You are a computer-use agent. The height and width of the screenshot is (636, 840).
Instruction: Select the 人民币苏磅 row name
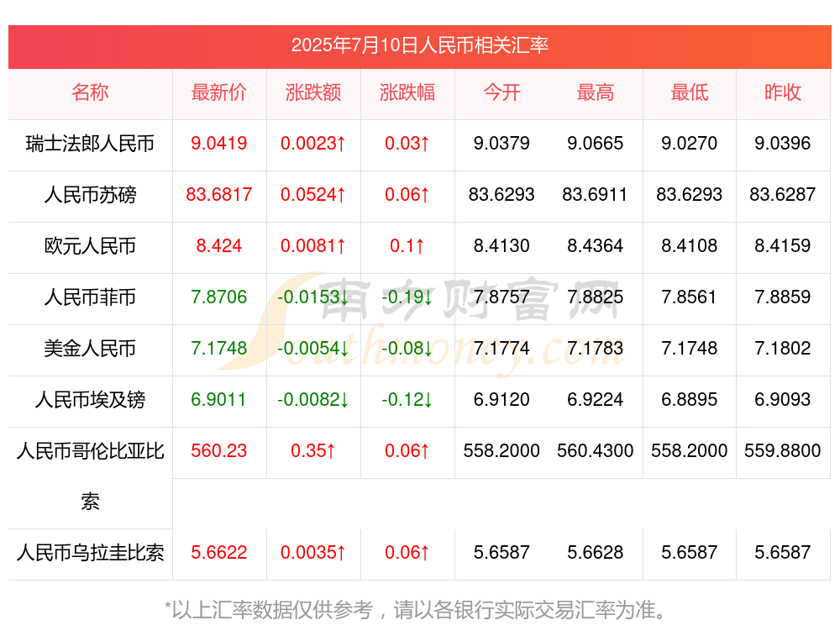[x=90, y=195]
